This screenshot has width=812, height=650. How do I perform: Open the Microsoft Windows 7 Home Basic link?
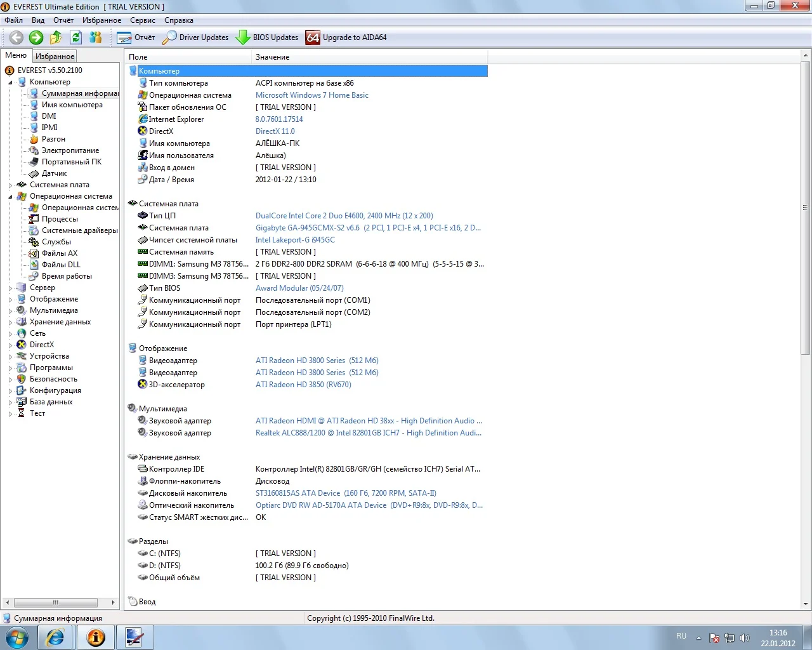tap(311, 95)
